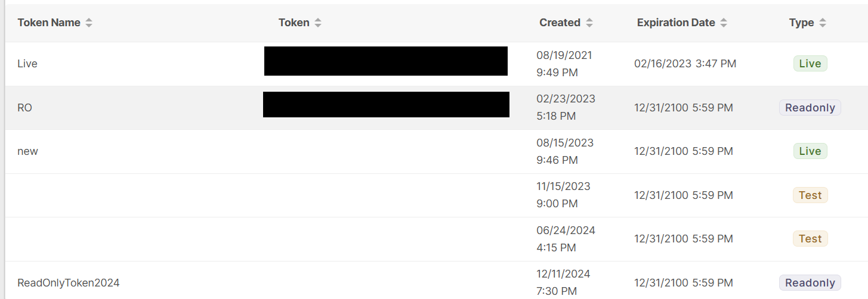Click Readonly badge for ReadOnlyToken2024
Viewport: 868px width, 299px height.
(x=810, y=283)
